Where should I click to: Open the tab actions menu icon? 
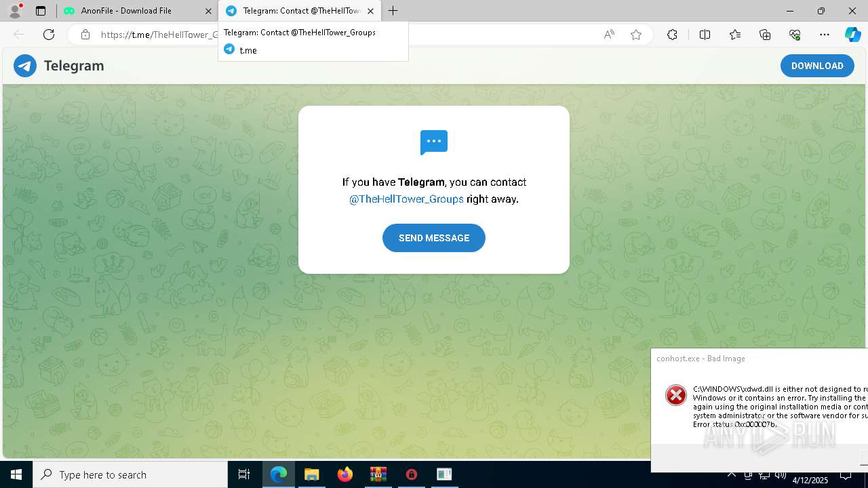pyautogui.click(x=41, y=11)
